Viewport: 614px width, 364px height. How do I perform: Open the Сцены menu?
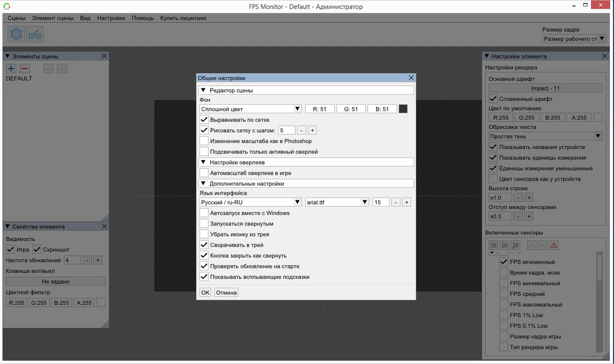16,18
